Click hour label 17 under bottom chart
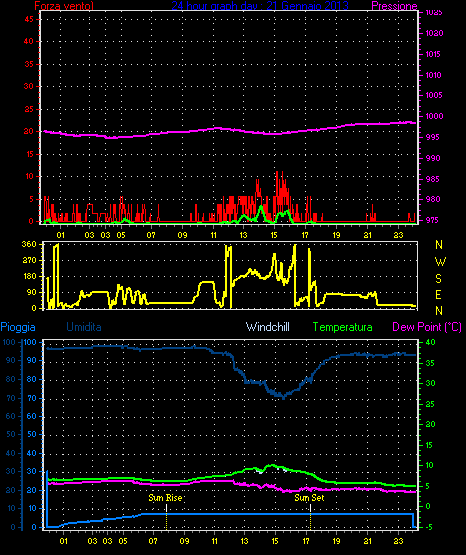The height and width of the screenshot is (555, 466). [306, 541]
